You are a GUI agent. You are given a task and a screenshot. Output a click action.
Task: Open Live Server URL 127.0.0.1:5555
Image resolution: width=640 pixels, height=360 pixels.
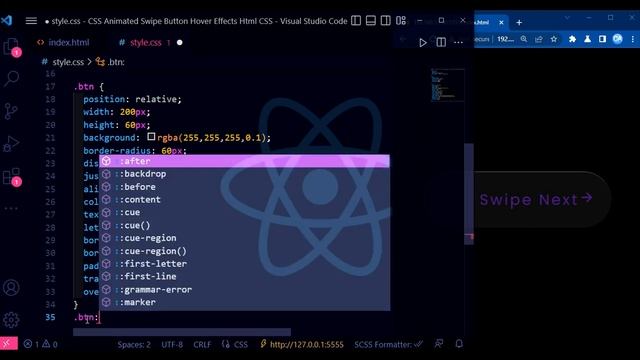(302, 344)
